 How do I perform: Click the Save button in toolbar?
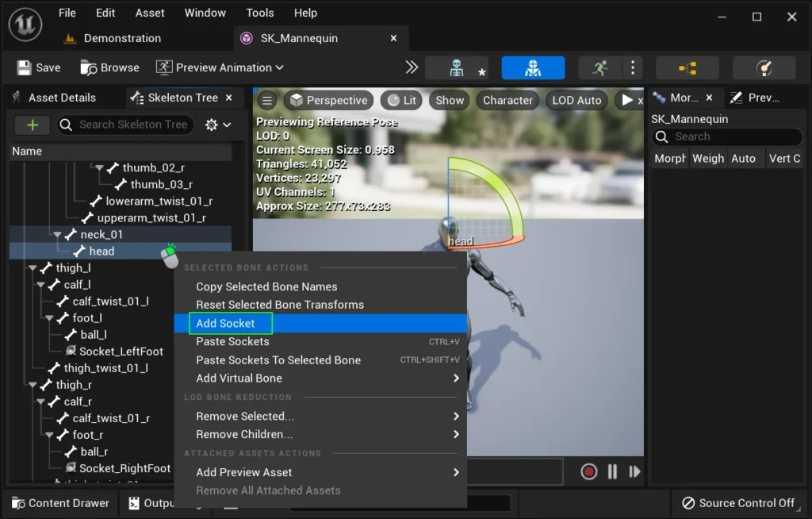(39, 68)
